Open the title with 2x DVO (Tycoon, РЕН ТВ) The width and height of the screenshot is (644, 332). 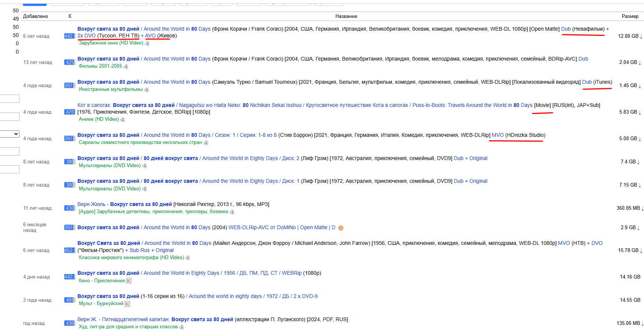coord(343,33)
